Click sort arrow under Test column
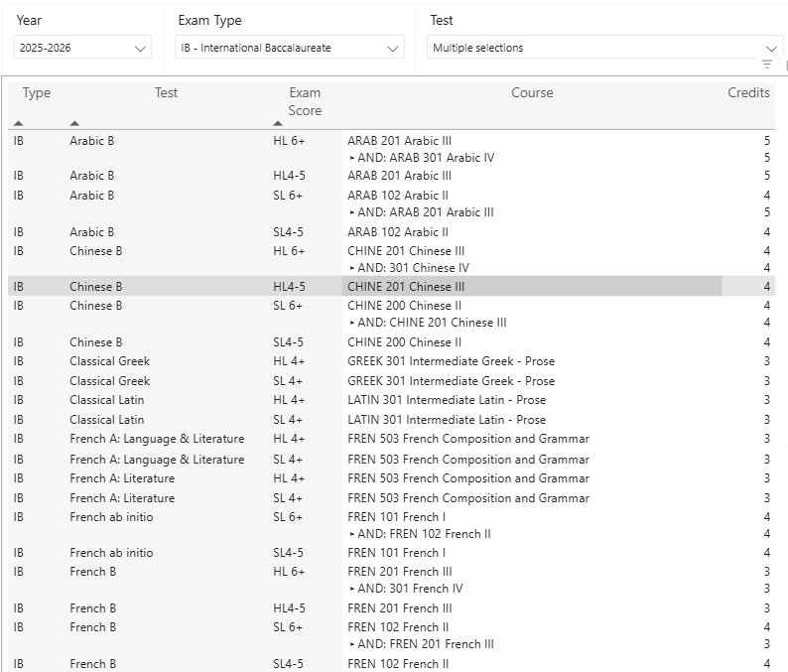This screenshot has width=788, height=672. (x=74, y=123)
